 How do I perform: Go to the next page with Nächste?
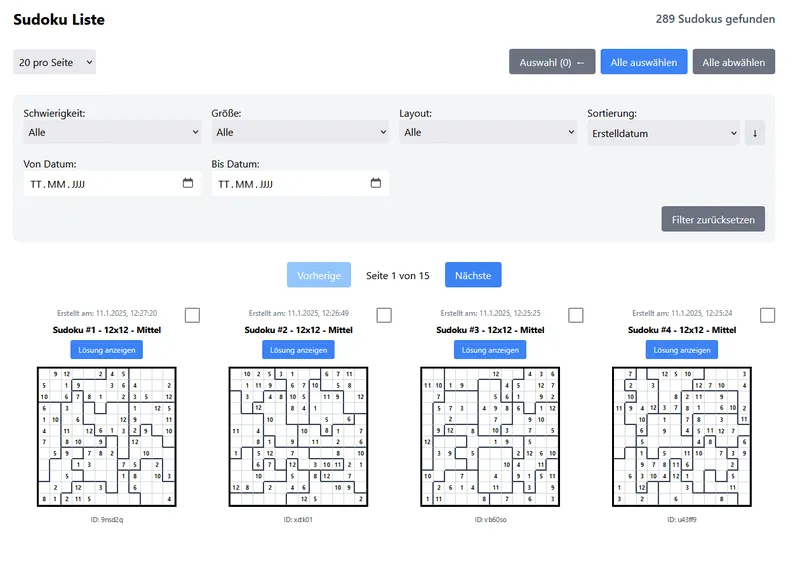click(472, 275)
